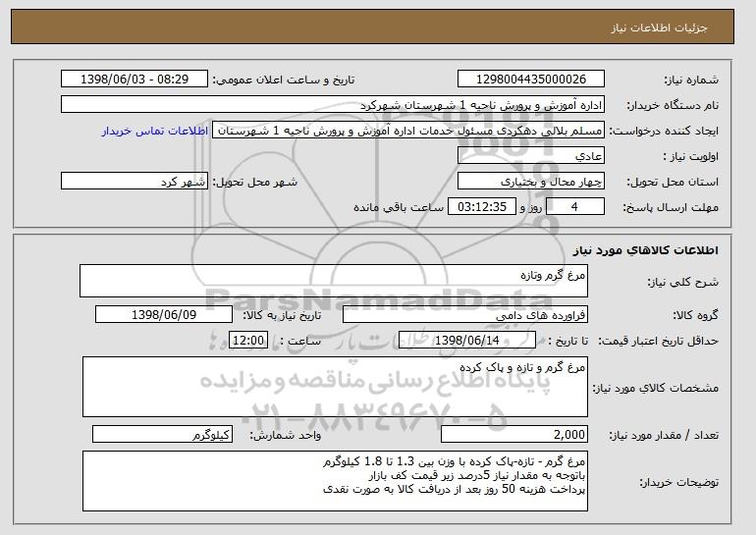Select the شماره نیاز field 1298004435000026

pyautogui.click(x=531, y=80)
